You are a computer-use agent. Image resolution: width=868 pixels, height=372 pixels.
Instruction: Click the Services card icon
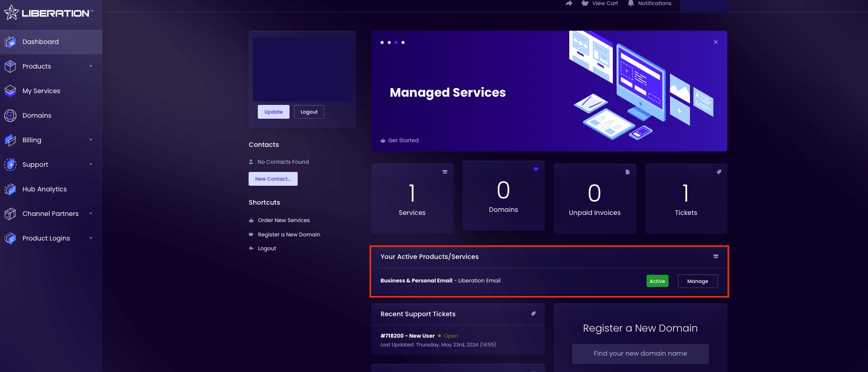coord(445,172)
